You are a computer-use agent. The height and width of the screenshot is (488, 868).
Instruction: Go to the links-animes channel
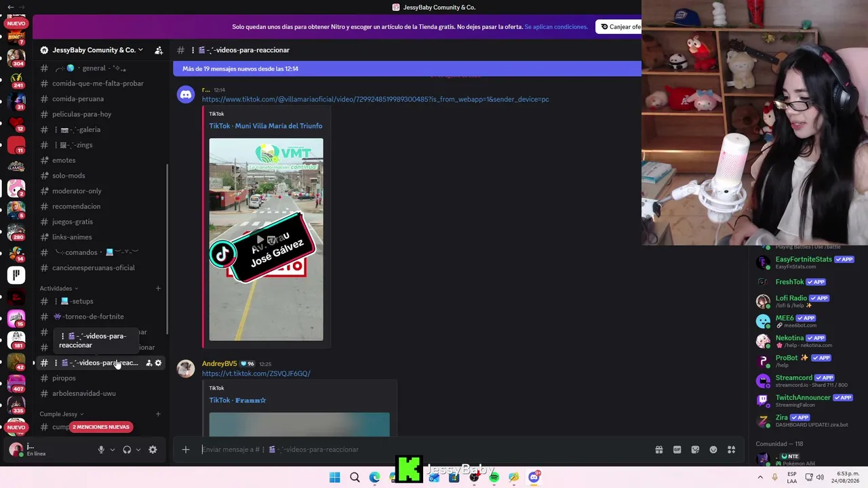click(x=98, y=237)
